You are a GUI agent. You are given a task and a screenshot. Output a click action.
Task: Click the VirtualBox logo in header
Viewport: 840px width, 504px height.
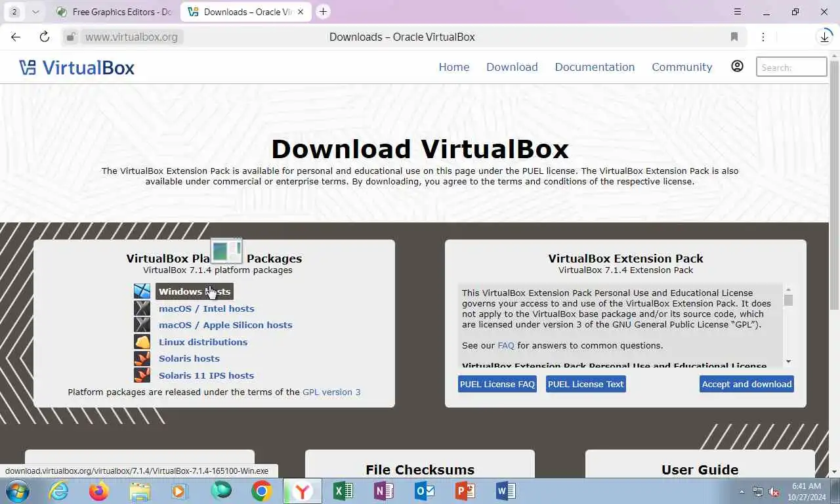[x=77, y=67]
